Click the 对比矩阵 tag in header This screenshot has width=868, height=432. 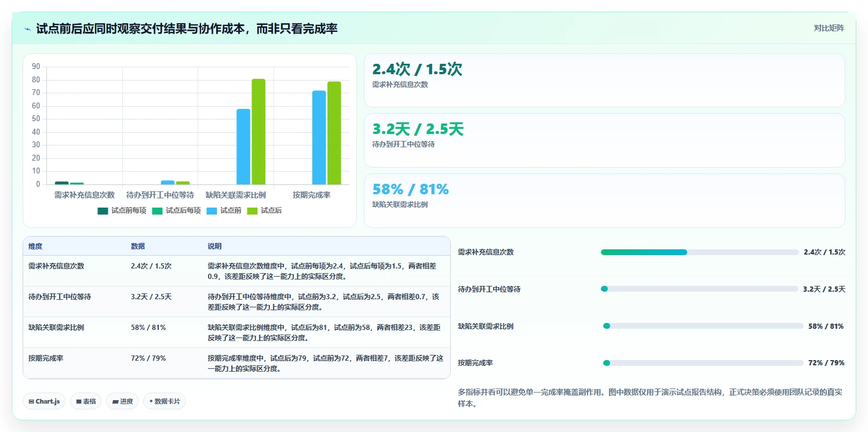click(x=829, y=28)
